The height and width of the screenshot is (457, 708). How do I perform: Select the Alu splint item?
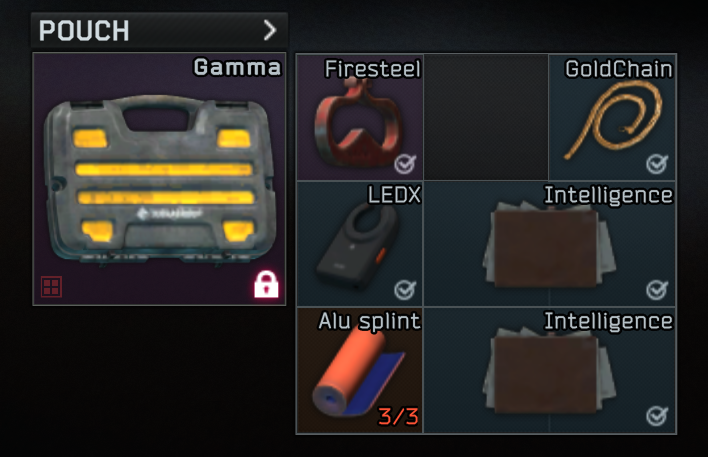360,370
